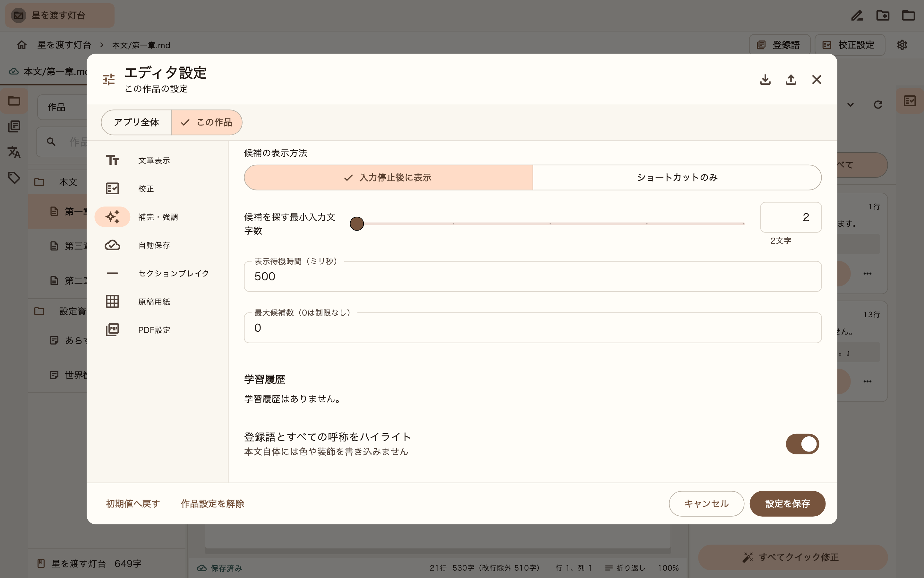Click the 折り返し toggle in status bar
Image resolution: width=924 pixels, height=578 pixels.
625,568
